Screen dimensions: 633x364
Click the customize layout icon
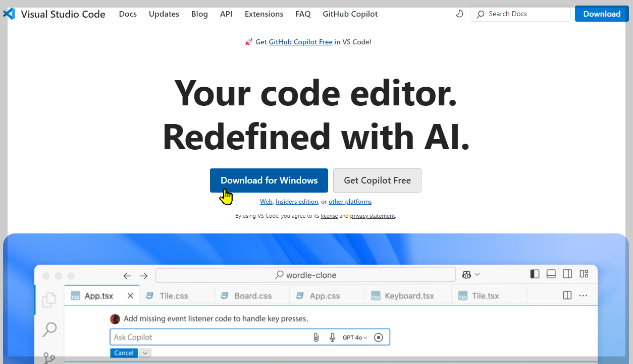pos(584,274)
